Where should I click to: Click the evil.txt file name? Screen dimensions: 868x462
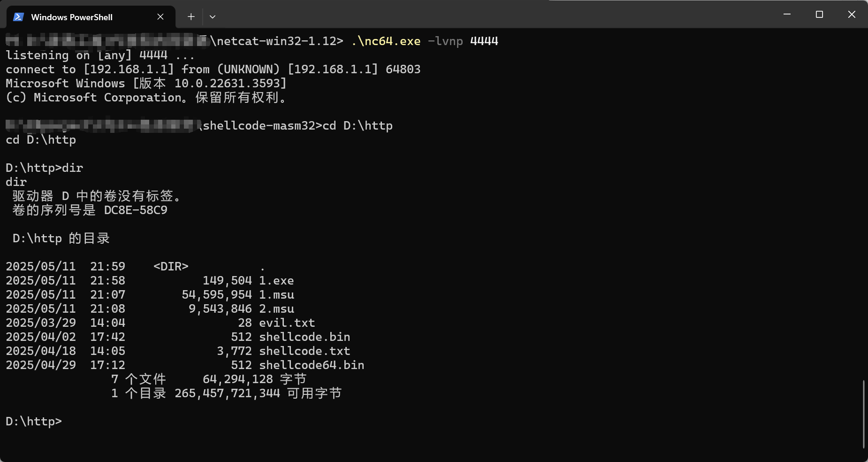(287, 323)
